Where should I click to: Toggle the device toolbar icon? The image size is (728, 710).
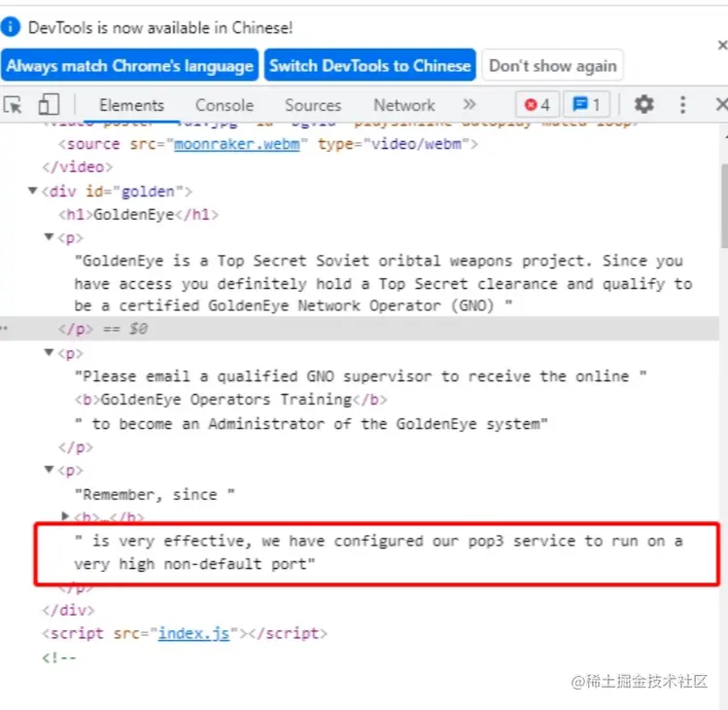pos(49,104)
